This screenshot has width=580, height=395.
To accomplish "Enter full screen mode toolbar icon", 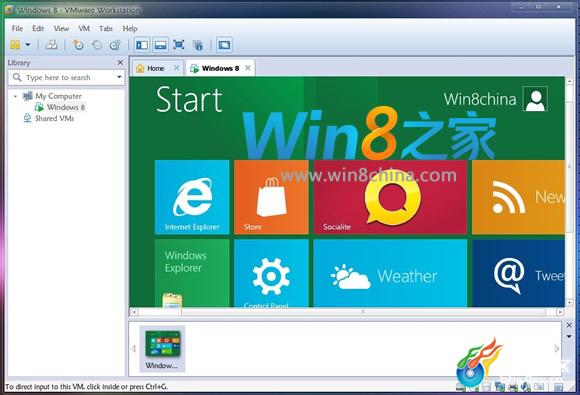I will tap(179, 45).
